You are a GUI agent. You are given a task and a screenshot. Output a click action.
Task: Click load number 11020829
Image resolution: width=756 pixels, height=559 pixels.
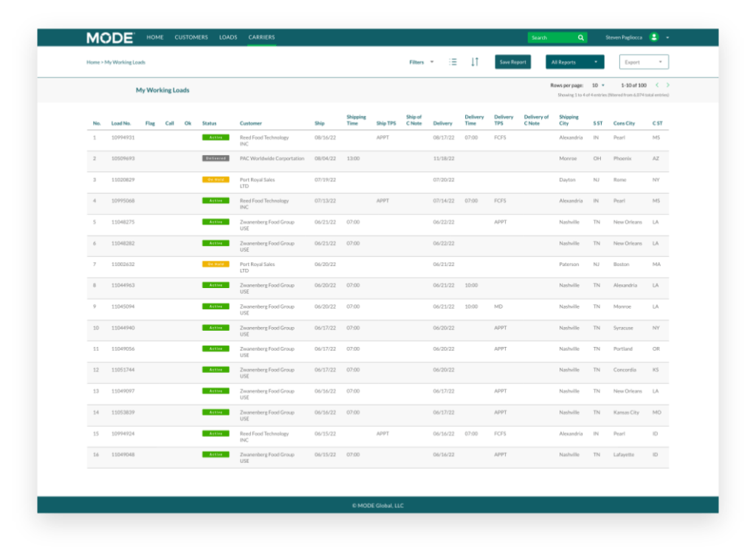pos(123,179)
